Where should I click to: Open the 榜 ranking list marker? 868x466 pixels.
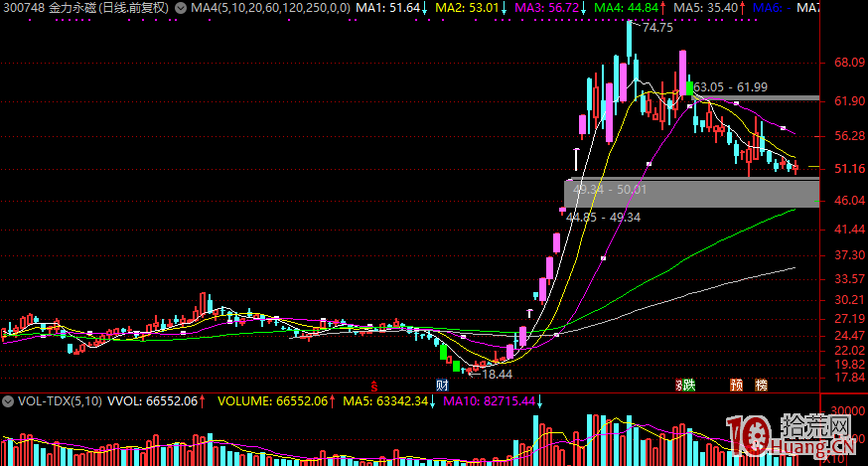(762, 386)
